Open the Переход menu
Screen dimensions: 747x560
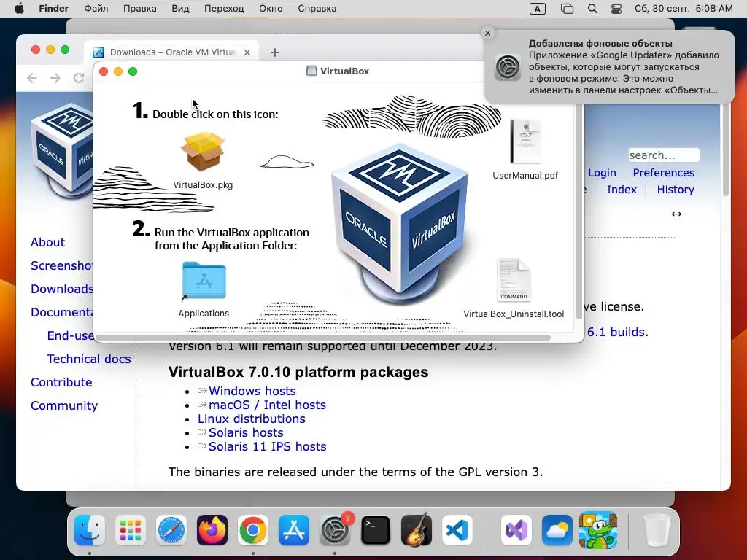click(224, 9)
